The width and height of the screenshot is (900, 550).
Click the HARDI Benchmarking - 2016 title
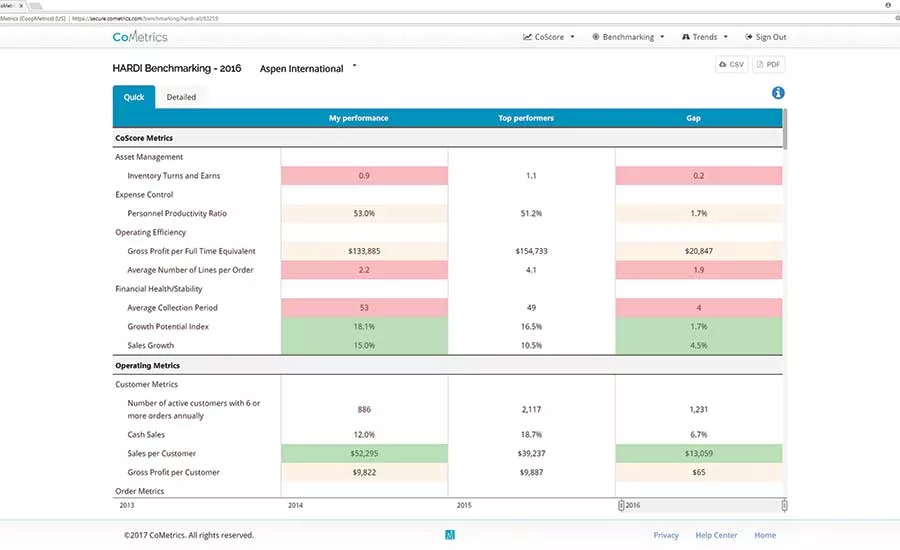(177, 68)
